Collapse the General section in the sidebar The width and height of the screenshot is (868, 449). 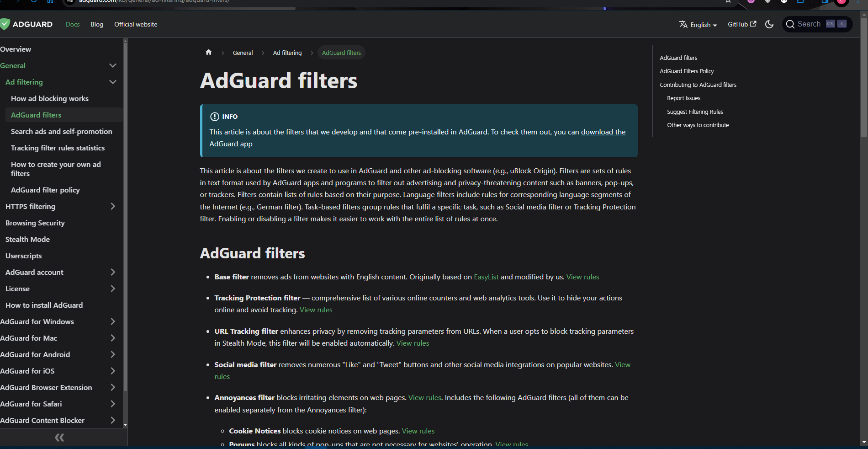113,65
